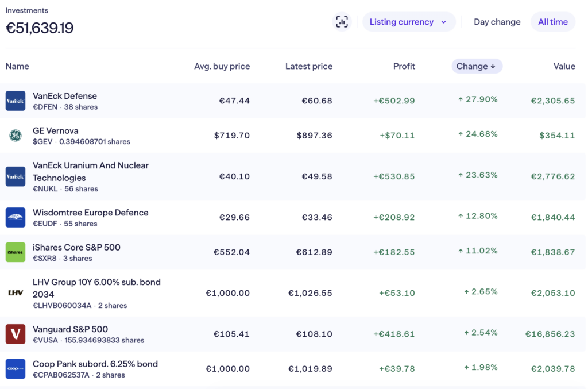Open the GE Vernova holding name

(x=56, y=130)
